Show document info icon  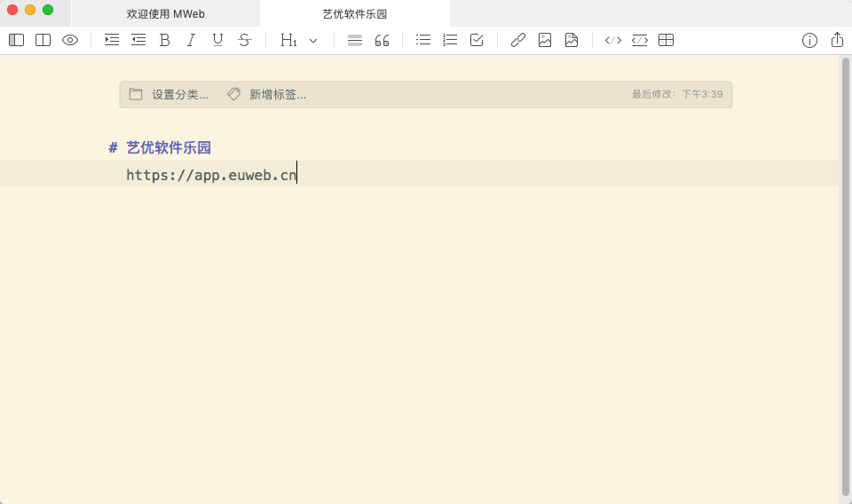pos(809,40)
